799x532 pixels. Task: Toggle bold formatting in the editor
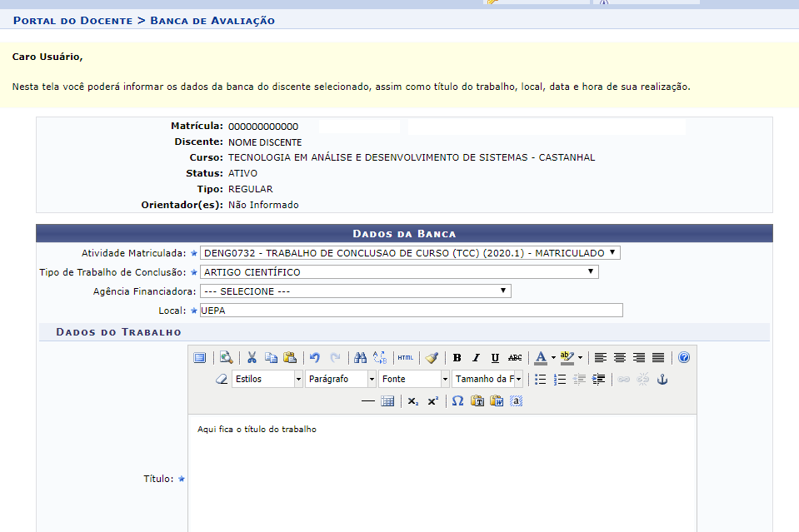(457, 358)
